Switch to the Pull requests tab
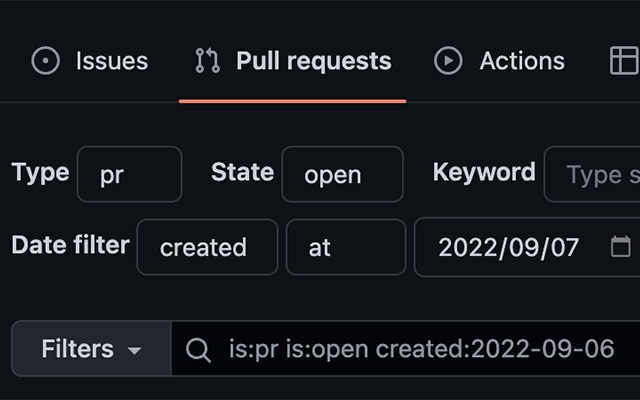640x400 pixels. click(x=313, y=61)
